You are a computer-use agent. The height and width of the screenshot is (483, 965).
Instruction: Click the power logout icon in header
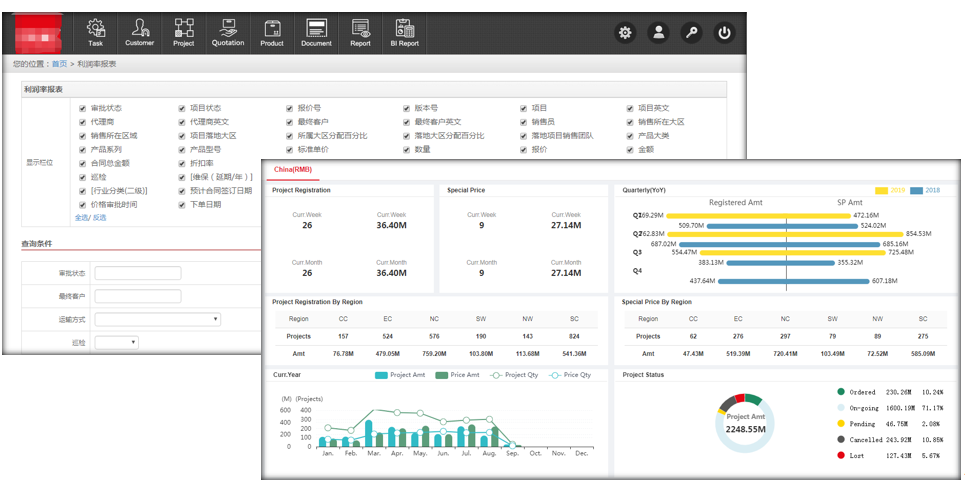click(724, 33)
